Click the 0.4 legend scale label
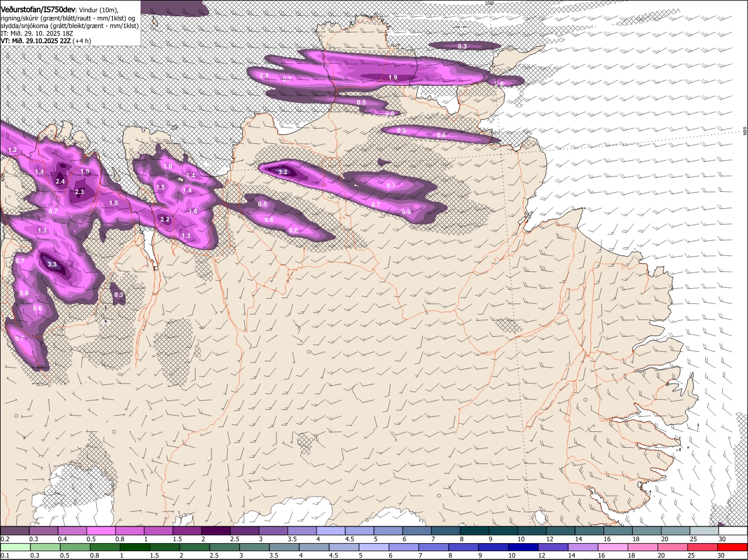Image resolution: width=748 pixels, height=560 pixels. [63, 539]
